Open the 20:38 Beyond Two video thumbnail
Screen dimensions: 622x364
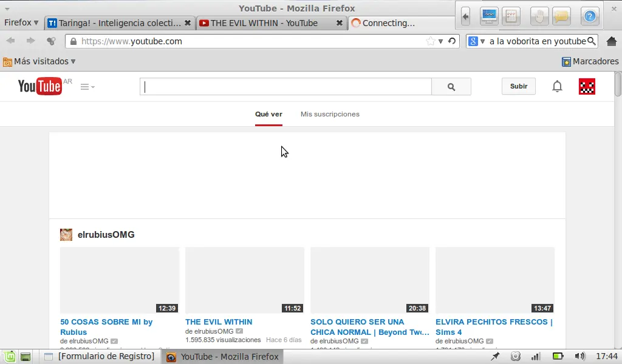click(370, 280)
